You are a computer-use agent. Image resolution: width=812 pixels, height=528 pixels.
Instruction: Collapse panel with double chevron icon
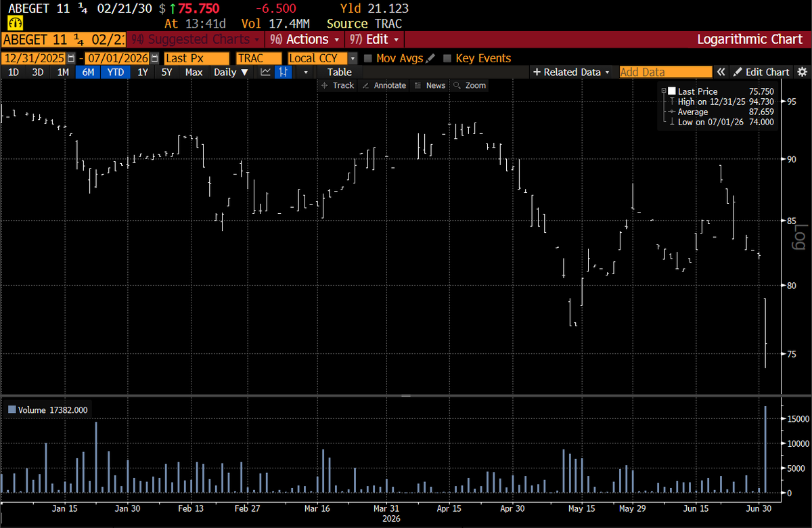[721, 72]
